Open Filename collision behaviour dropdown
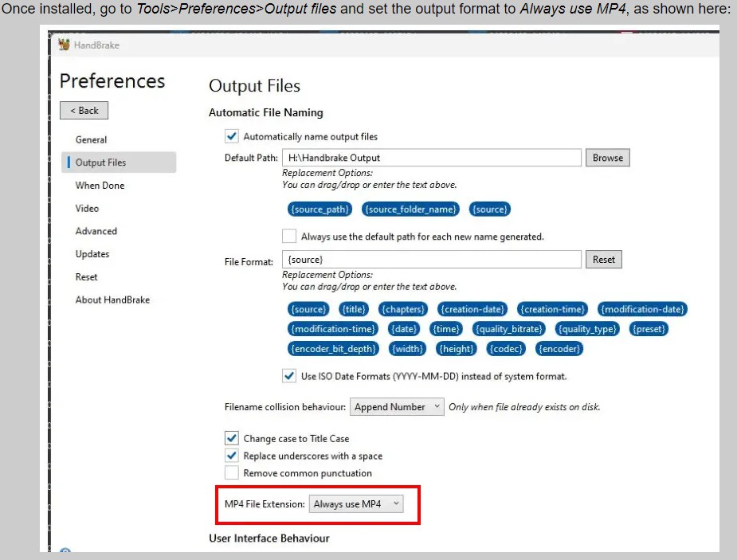The width and height of the screenshot is (737, 560). [397, 407]
